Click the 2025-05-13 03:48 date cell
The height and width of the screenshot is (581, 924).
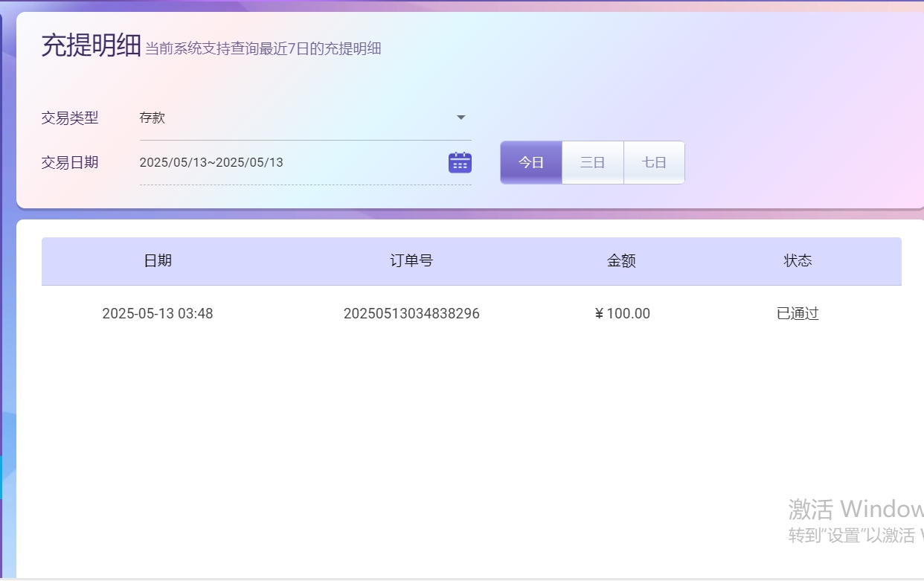(x=158, y=313)
